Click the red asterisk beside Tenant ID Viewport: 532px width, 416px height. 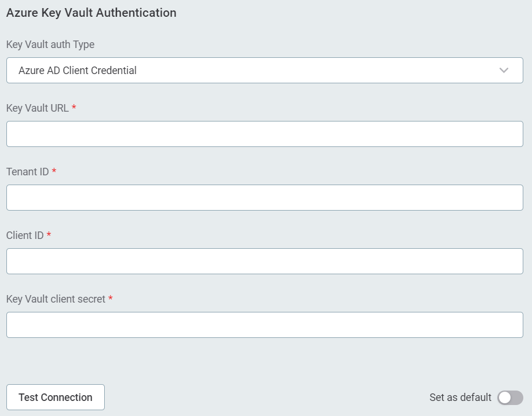point(54,172)
